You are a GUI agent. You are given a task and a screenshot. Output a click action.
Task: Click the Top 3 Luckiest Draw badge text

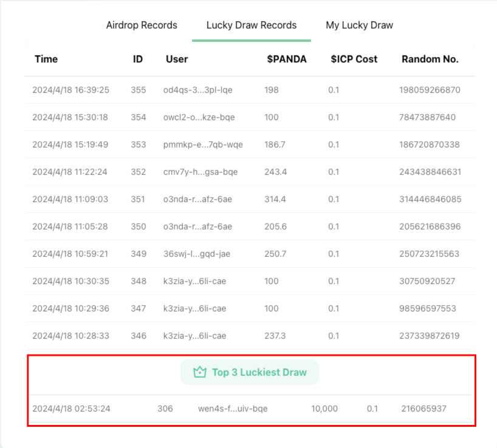pos(259,372)
